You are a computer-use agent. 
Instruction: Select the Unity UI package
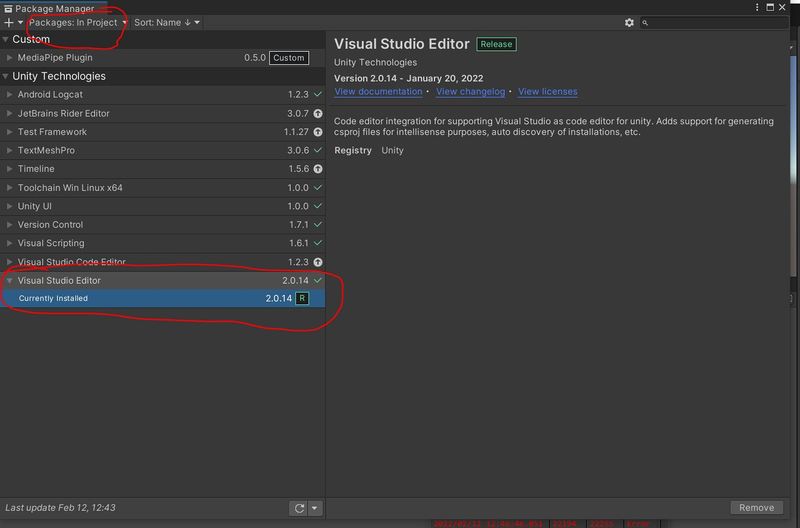click(163, 206)
